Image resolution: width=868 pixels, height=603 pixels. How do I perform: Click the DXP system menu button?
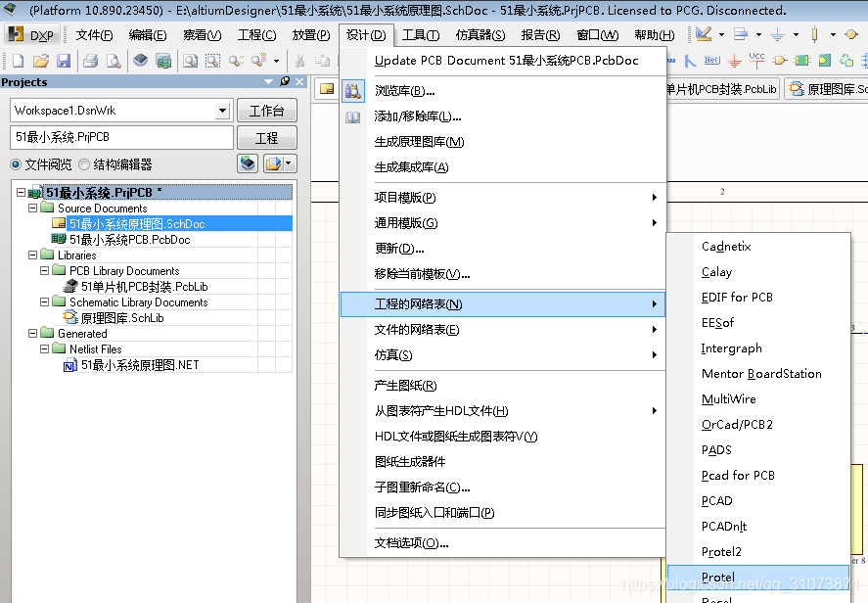click(32, 35)
